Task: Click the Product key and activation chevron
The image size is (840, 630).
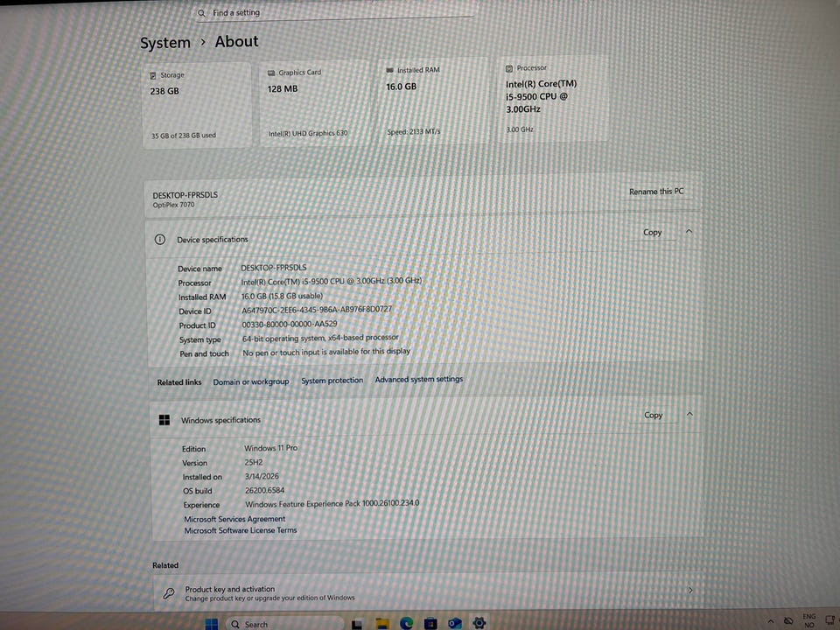Action: (690, 590)
